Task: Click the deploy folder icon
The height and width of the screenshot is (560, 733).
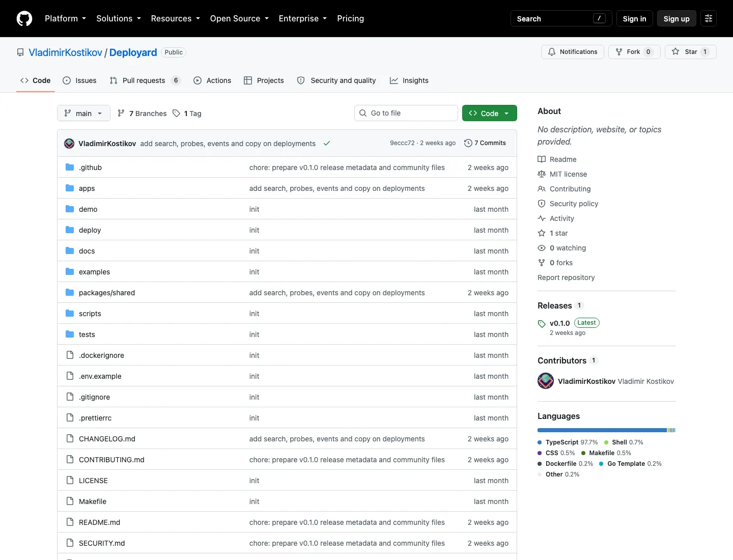Action: pos(70,230)
